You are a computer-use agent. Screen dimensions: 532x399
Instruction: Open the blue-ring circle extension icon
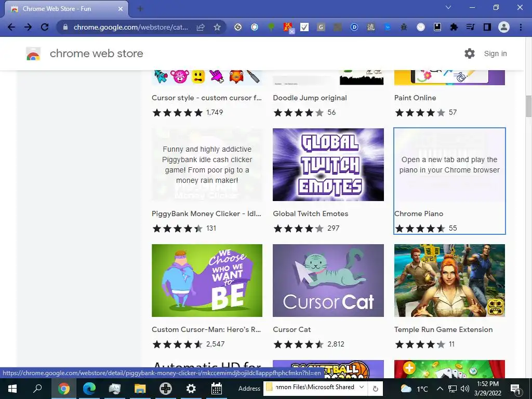pyautogui.click(x=255, y=27)
